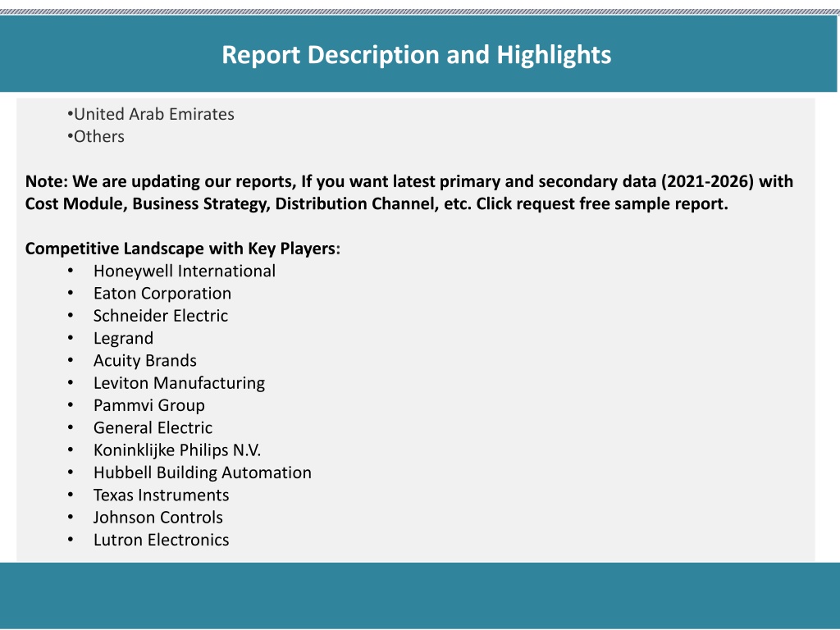
Task: Select 'Pammvi Group' in the list
Action: 149,405
